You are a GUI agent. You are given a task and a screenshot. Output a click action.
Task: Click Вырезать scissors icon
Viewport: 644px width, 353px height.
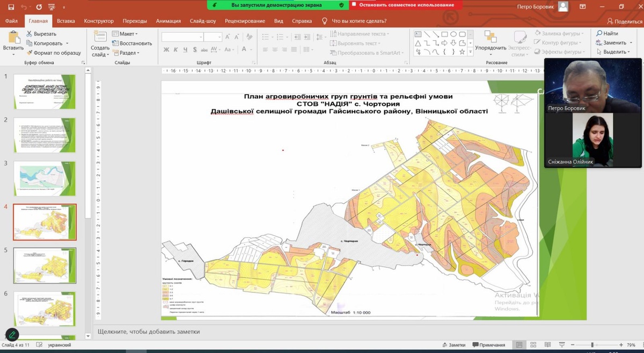click(29, 34)
